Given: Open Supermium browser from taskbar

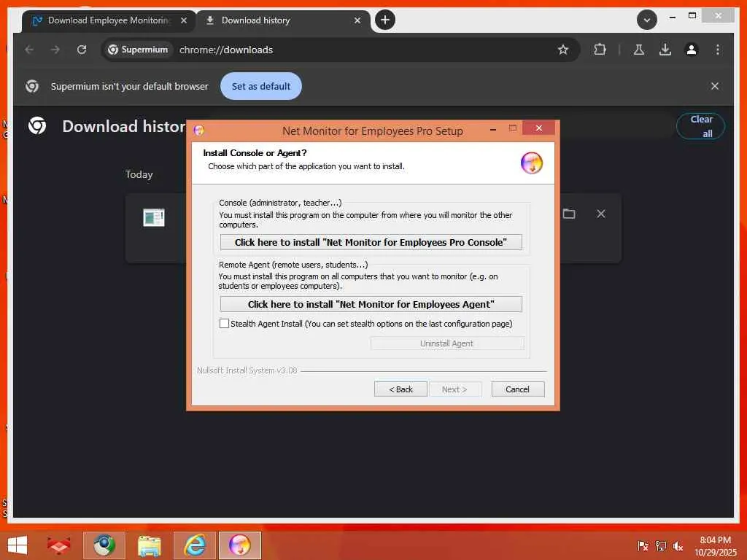Looking at the screenshot, I should coord(104,545).
